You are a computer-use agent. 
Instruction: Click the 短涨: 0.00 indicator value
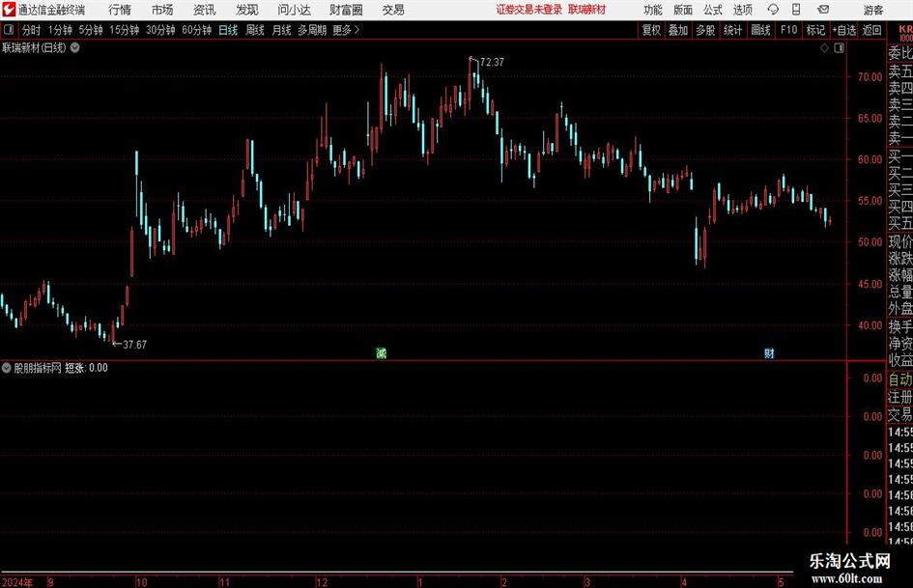click(86, 367)
